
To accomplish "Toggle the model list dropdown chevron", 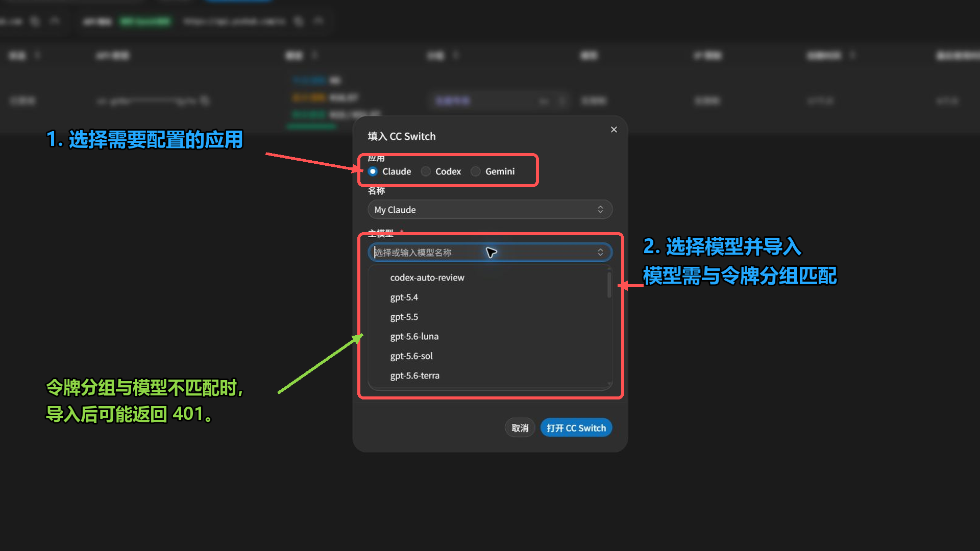I will 600,253.
